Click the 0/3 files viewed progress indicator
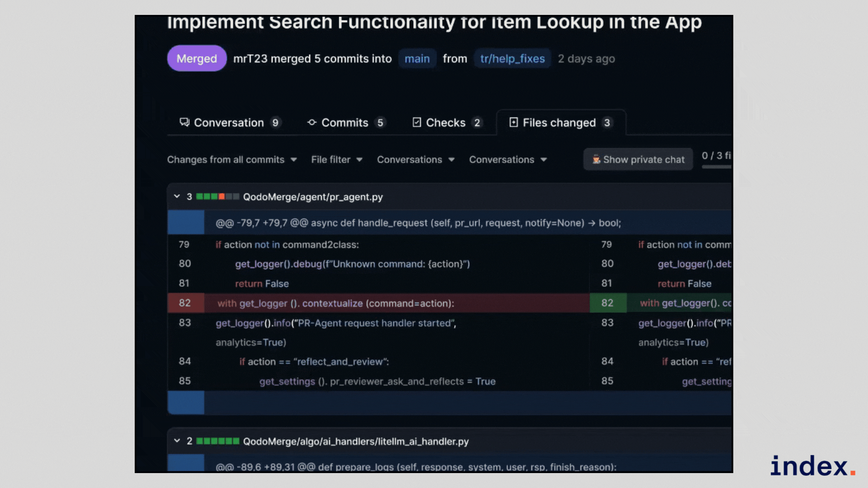Image resolution: width=868 pixels, height=488 pixels. [716, 156]
